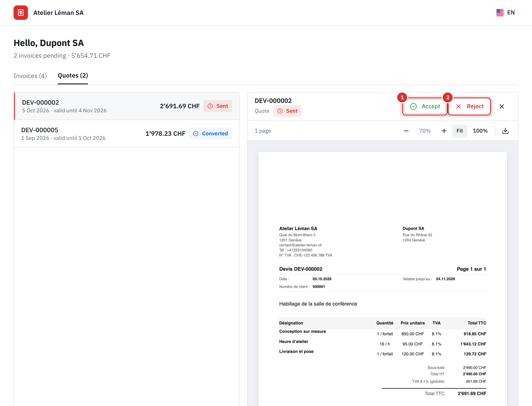Click 'Habillage de la salle de conférence' text

point(318,304)
